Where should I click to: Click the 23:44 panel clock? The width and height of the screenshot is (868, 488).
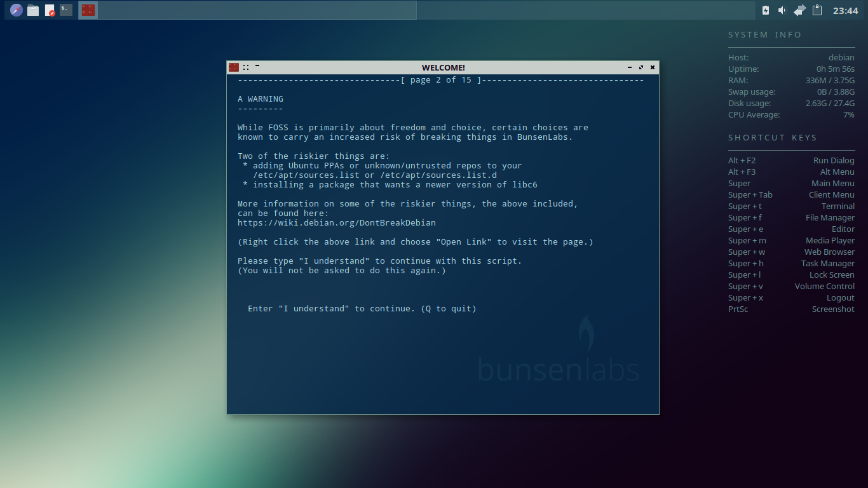point(846,11)
